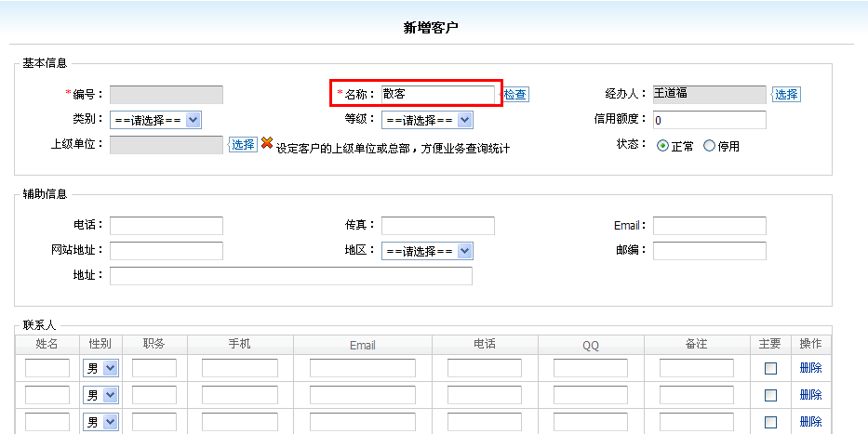
Task: Click the 选择 button beside 经办人
Action: (x=786, y=95)
